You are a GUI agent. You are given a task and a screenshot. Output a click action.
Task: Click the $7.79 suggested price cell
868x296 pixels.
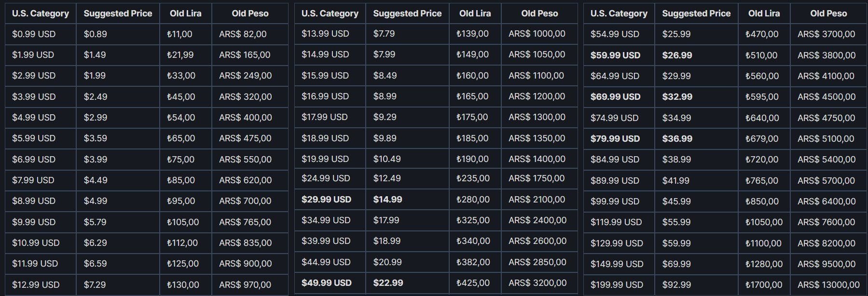point(384,34)
